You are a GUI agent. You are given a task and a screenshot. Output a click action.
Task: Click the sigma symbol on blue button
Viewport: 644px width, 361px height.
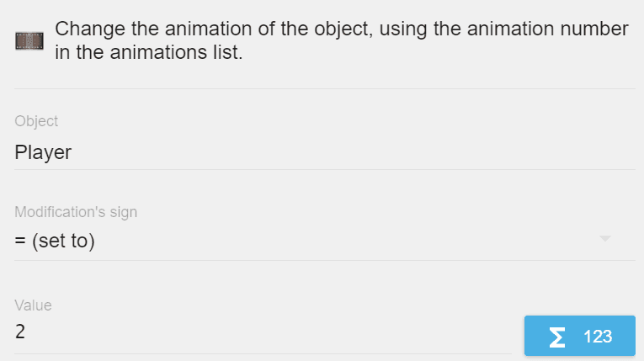click(x=556, y=337)
